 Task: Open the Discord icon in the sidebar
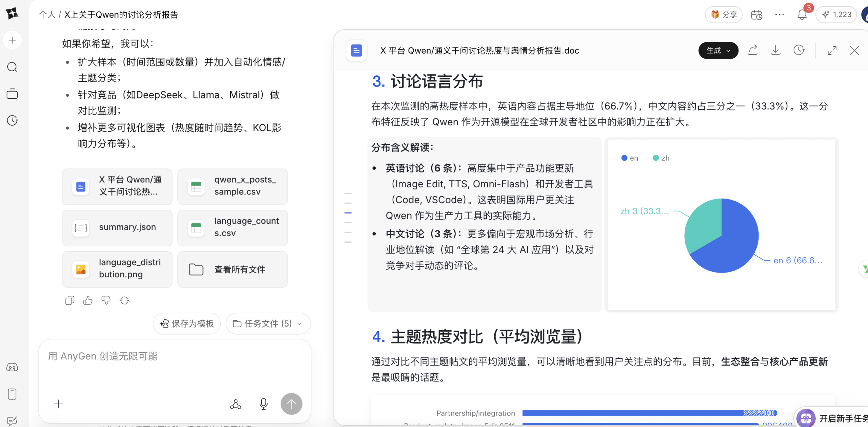click(x=12, y=367)
